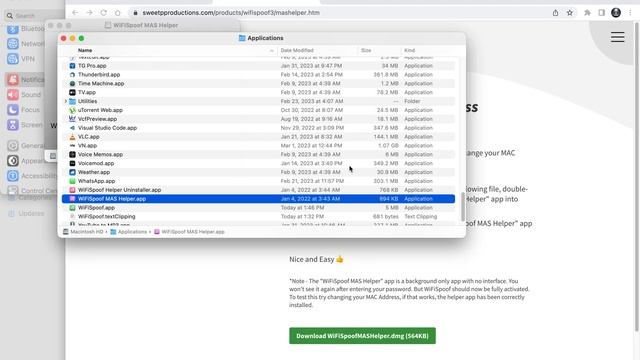
Task: Select the VLC.app cone icon
Action: [x=72, y=137]
